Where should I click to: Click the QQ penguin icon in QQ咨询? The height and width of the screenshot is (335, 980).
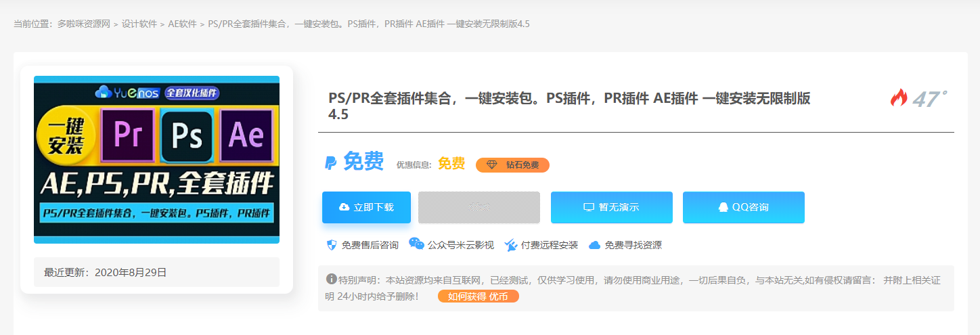pos(723,207)
